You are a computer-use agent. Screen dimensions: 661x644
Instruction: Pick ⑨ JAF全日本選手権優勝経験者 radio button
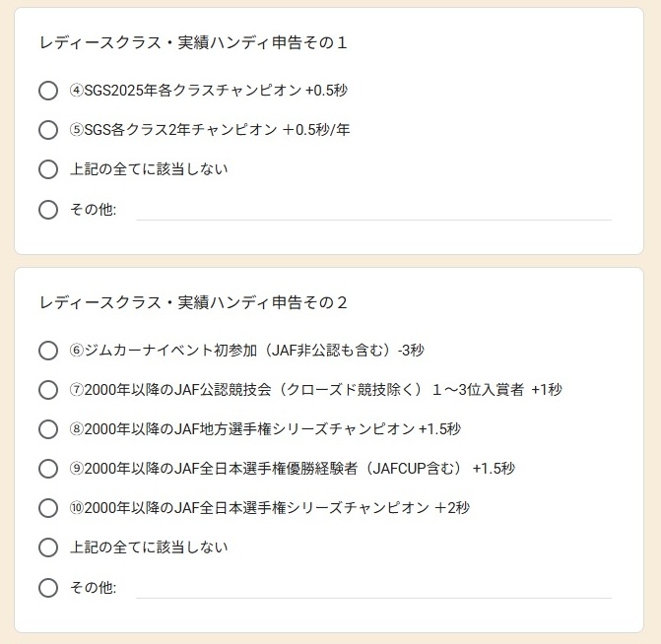(48, 469)
